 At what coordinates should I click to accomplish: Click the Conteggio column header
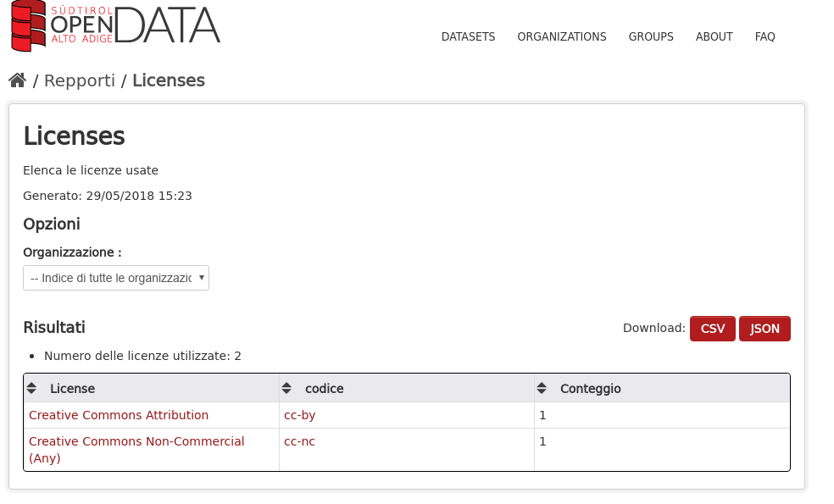(662, 388)
